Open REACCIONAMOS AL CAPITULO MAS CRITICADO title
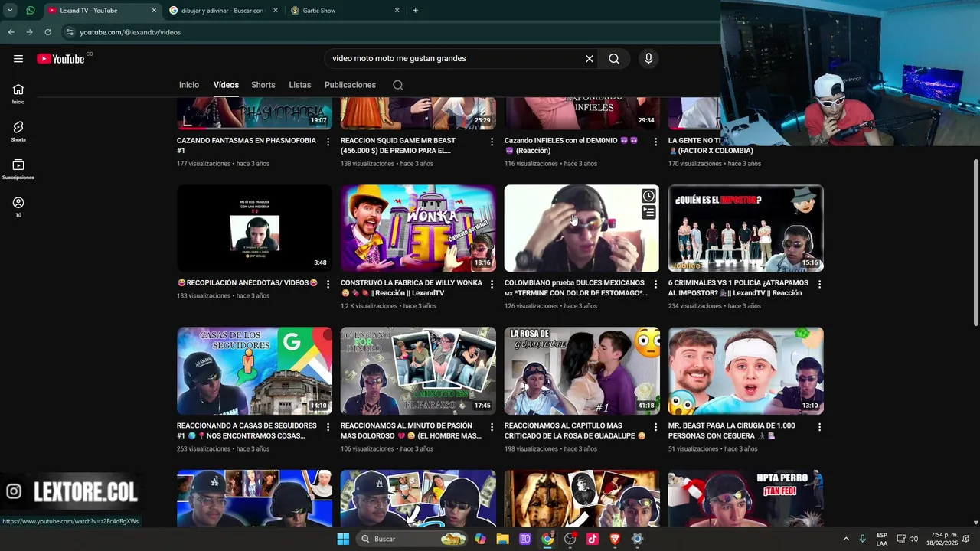This screenshot has width=980, height=551. point(575,431)
